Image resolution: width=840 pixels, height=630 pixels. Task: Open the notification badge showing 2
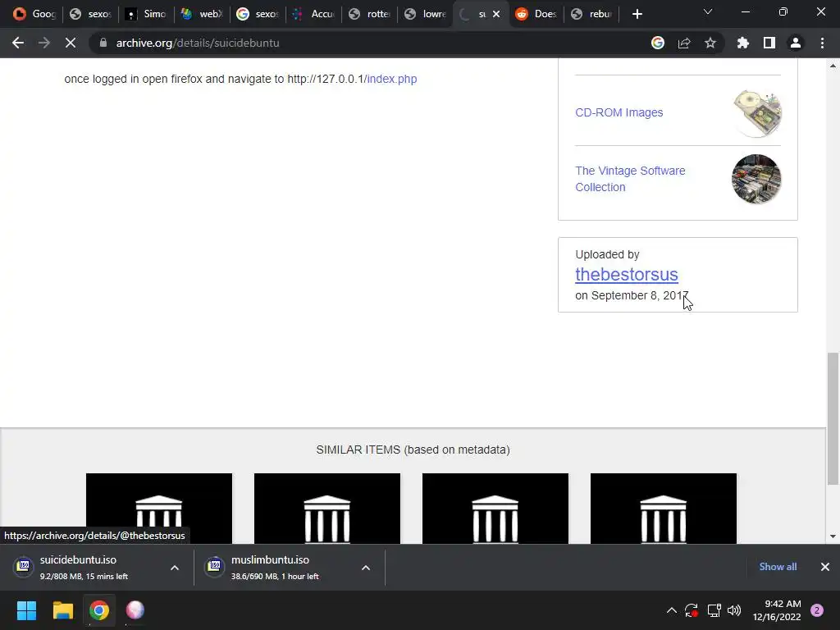(817, 610)
